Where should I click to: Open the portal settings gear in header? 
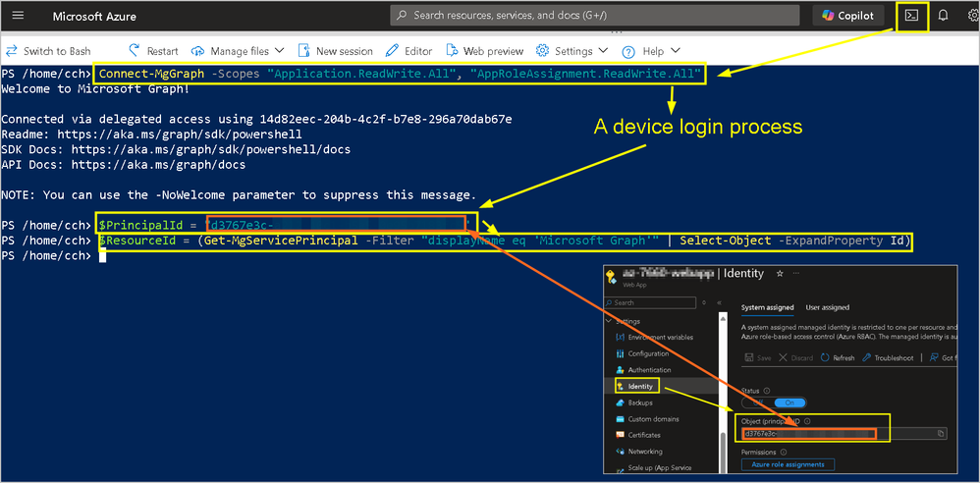pos(974,17)
